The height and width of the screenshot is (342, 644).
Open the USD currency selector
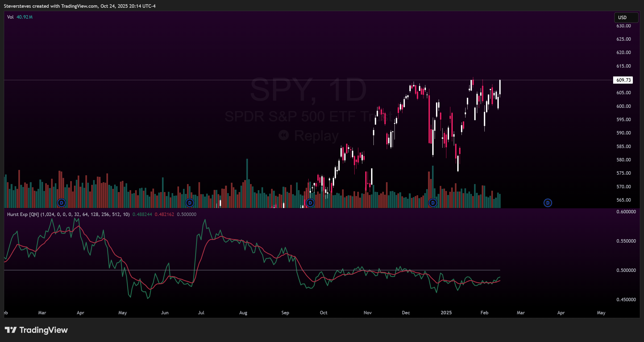(x=626, y=17)
